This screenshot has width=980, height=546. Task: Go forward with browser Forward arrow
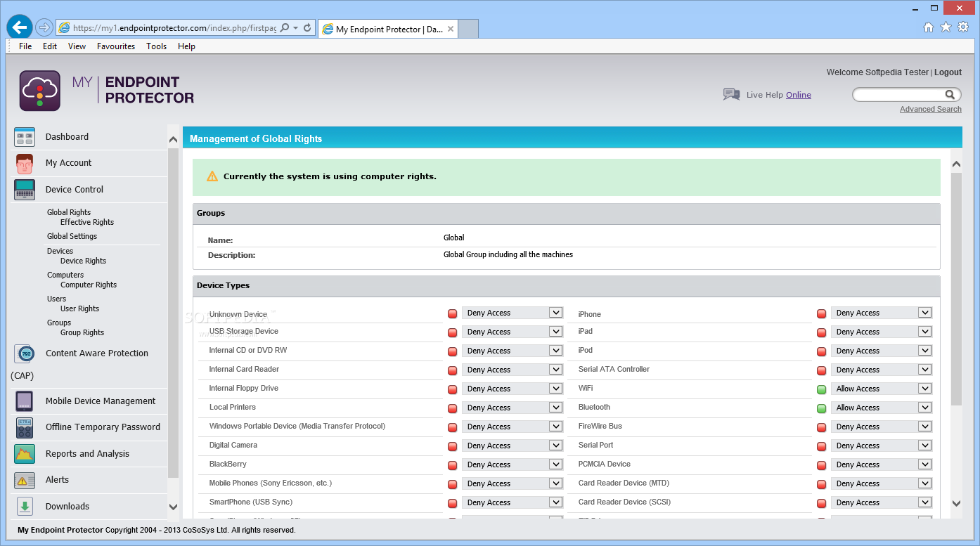coord(44,27)
